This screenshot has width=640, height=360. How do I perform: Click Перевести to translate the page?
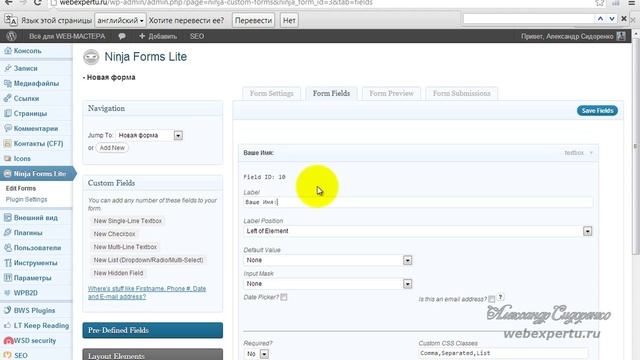click(x=253, y=20)
